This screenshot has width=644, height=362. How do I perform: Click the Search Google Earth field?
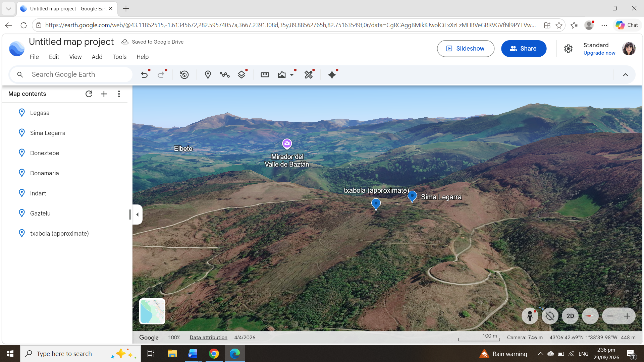[71, 74]
